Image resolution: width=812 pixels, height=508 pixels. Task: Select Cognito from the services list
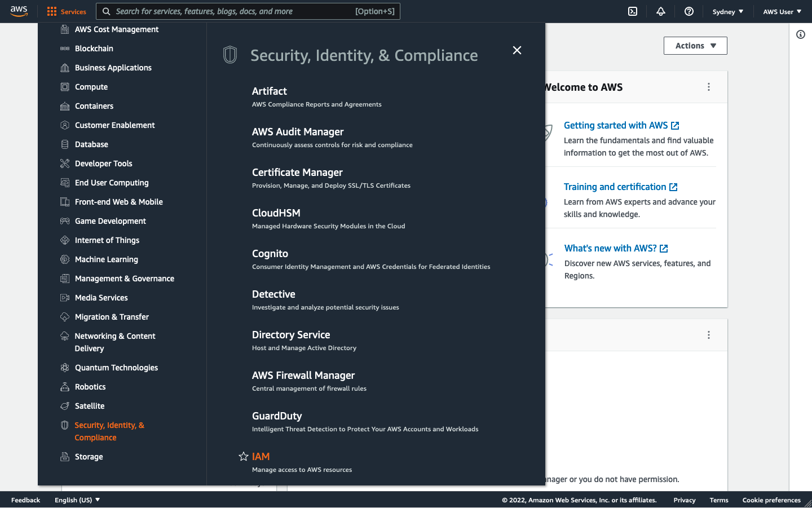click(270, 254)
